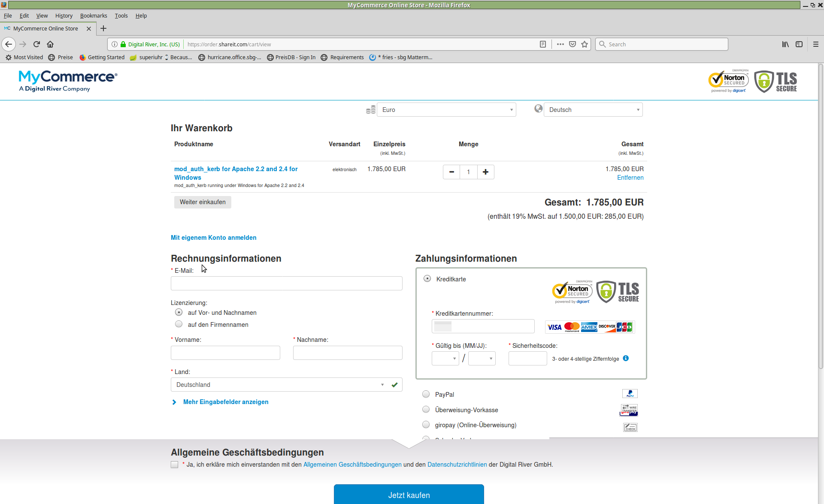The image size is (824, 504).
Task: Select PayPal payment option
Action: (x=426, y=394)
